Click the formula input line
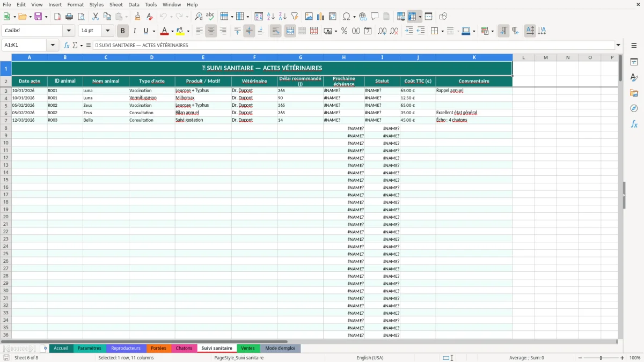The image size is (644, 362). [x=353, y=46]
